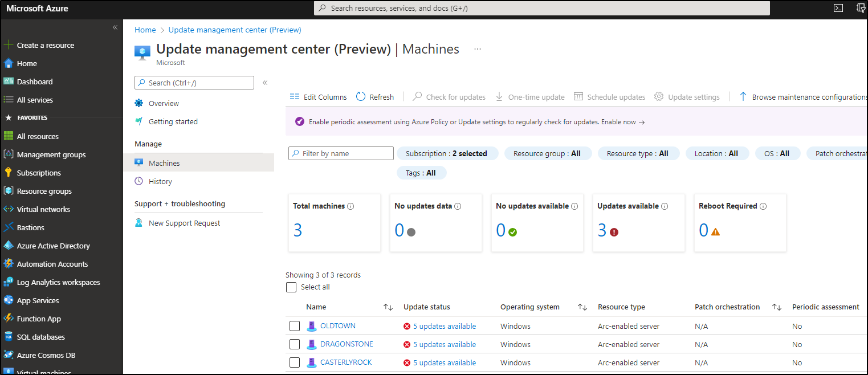Open Subscriptions key icon
The width and height of the screenshot is (868, 375).
tap(9, 173)
